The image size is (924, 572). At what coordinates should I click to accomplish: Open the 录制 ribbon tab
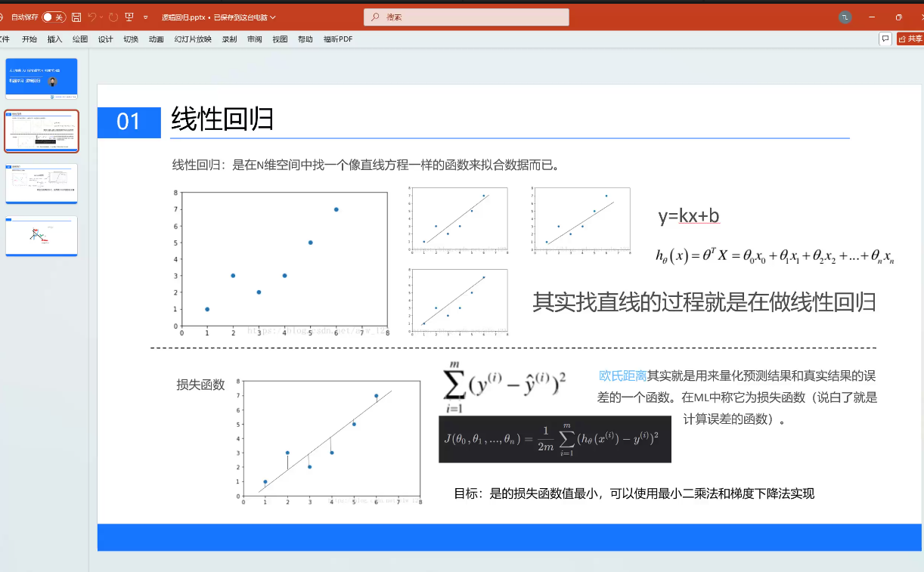[x=229, y=39]
